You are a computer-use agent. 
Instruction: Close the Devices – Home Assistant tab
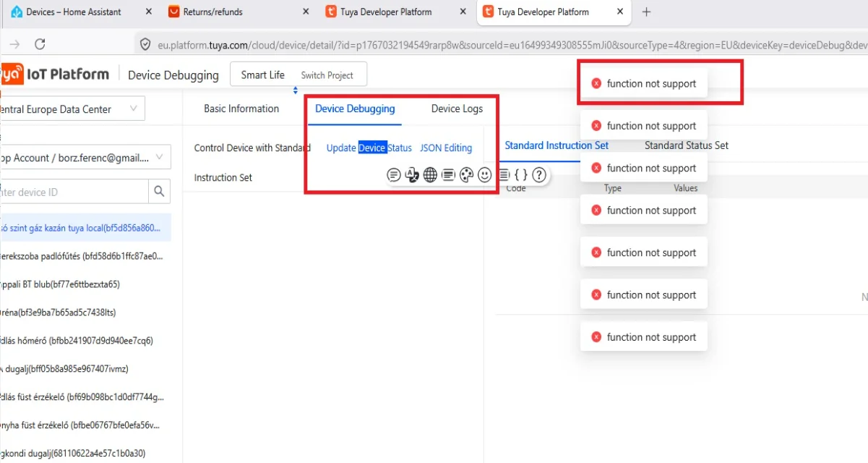[149, 12]
